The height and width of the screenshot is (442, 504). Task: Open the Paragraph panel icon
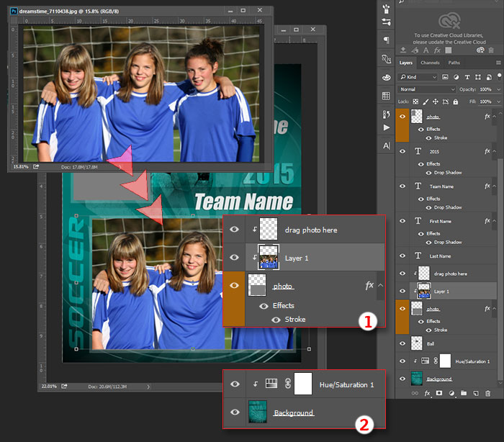click(x=387, y=40)
